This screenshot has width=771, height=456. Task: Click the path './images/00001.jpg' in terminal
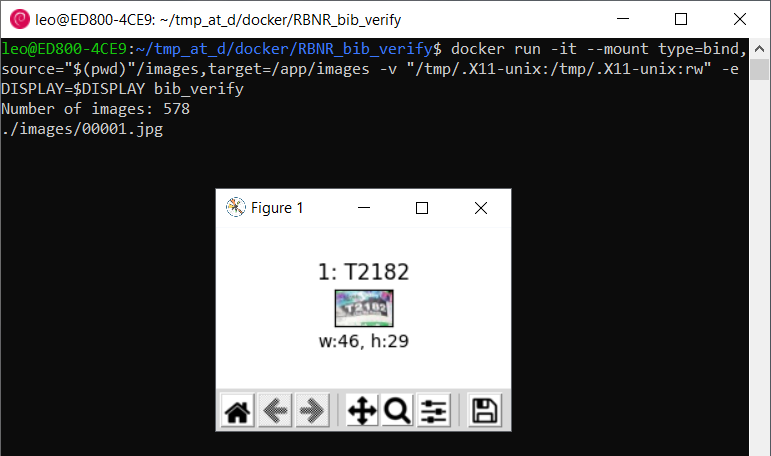(x=82, y=129)
